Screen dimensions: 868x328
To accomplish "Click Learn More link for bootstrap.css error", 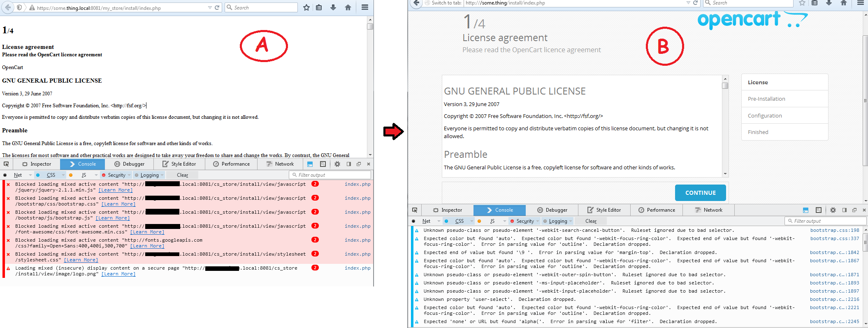I will coord(118,204).
